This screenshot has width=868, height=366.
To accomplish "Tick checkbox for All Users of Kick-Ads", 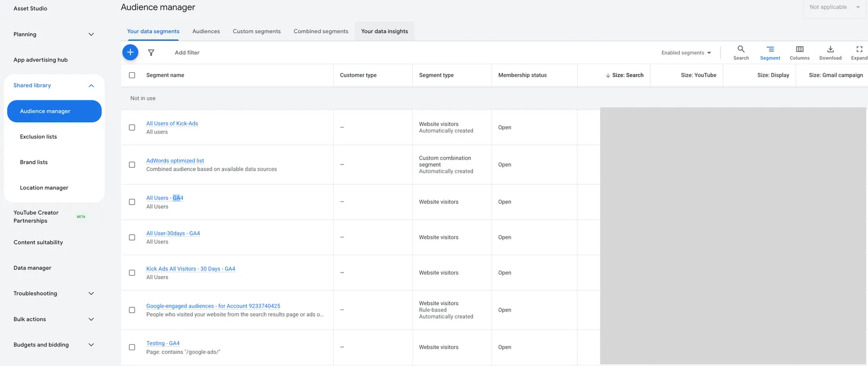I will pyautogui.click(x=132, y=128).
